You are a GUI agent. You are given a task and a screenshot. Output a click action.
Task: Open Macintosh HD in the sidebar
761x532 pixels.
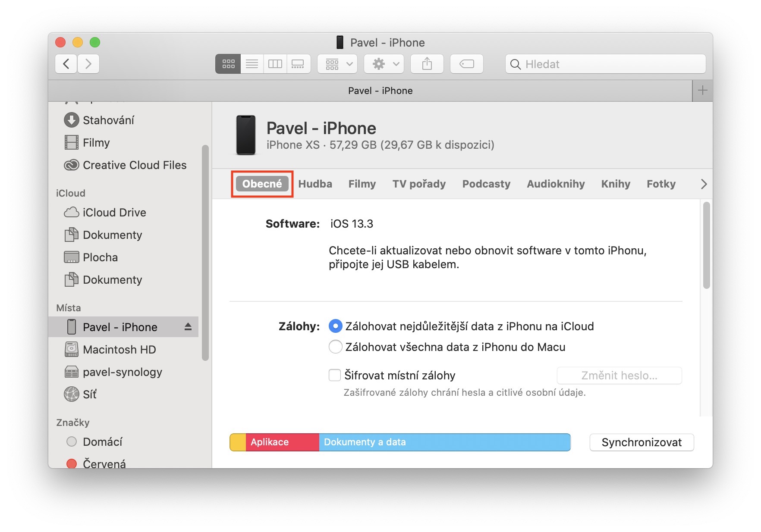[x=119, y=350]
